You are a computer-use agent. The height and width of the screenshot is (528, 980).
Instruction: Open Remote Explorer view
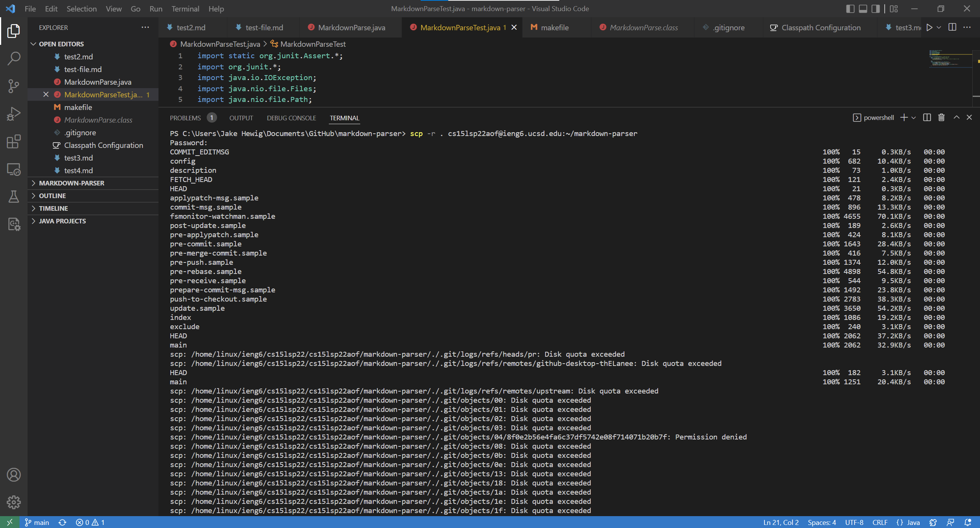(14, 169)
